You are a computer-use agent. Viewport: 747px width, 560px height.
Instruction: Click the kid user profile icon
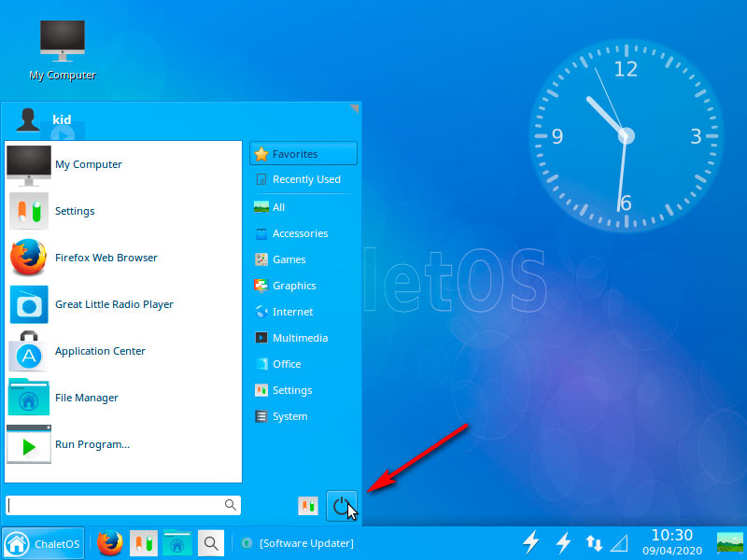click(x=28, y=119)
